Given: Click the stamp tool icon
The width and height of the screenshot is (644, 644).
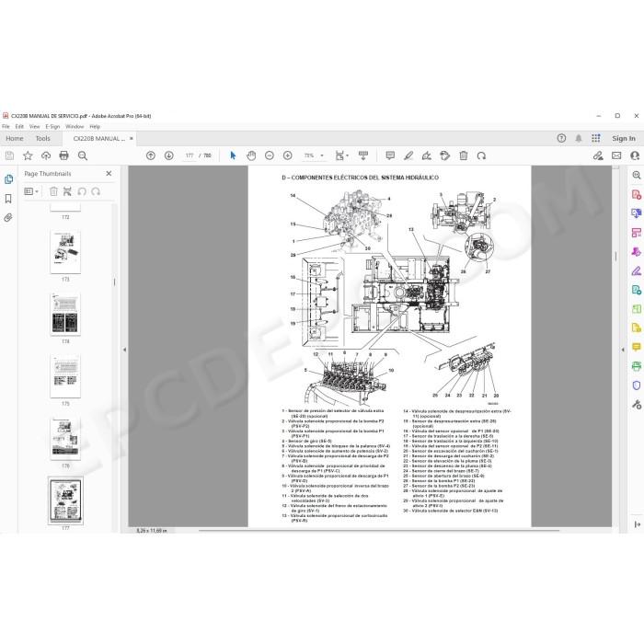Looking at the screenshot, I should click(x=444, y=155).
